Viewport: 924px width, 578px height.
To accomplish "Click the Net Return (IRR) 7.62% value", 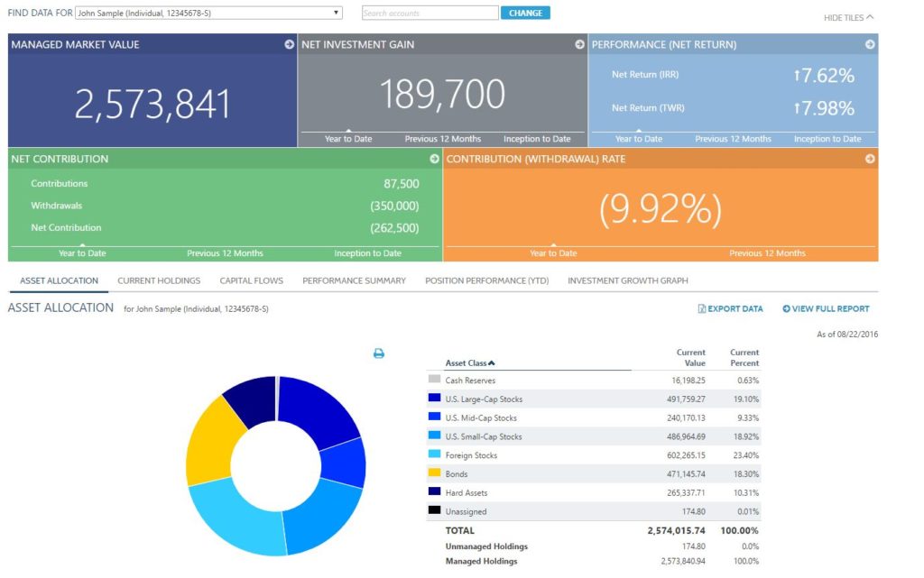I will [x=823, y=76].
